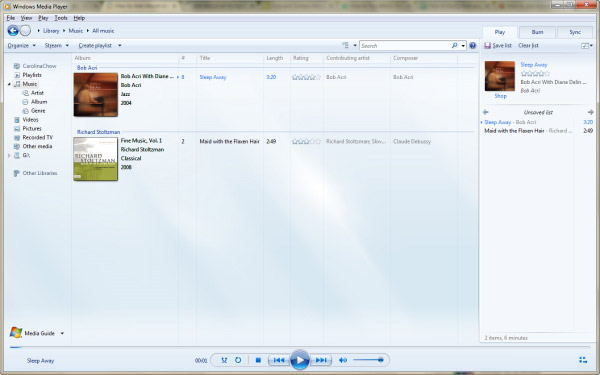Expand the G: drive node
Image resolution: width=600 pixels, height=375 pixels.
click(9, 155)
